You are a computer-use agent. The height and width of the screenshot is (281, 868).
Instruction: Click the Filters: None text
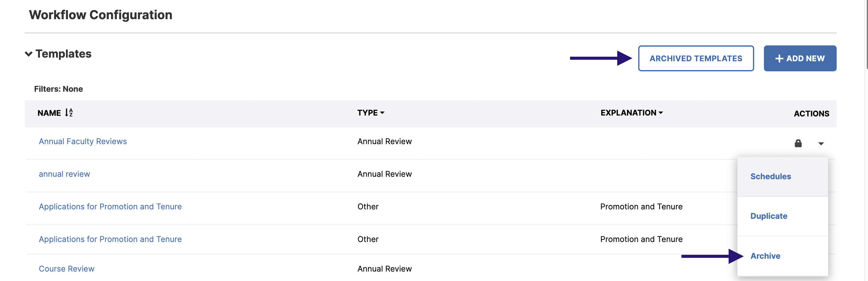58,89
